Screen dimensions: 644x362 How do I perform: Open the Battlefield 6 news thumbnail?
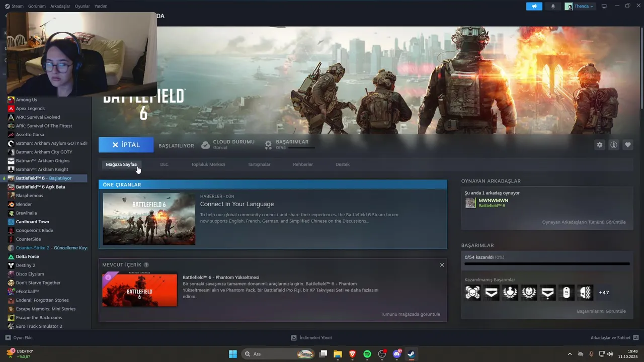(x=149, y=219)
